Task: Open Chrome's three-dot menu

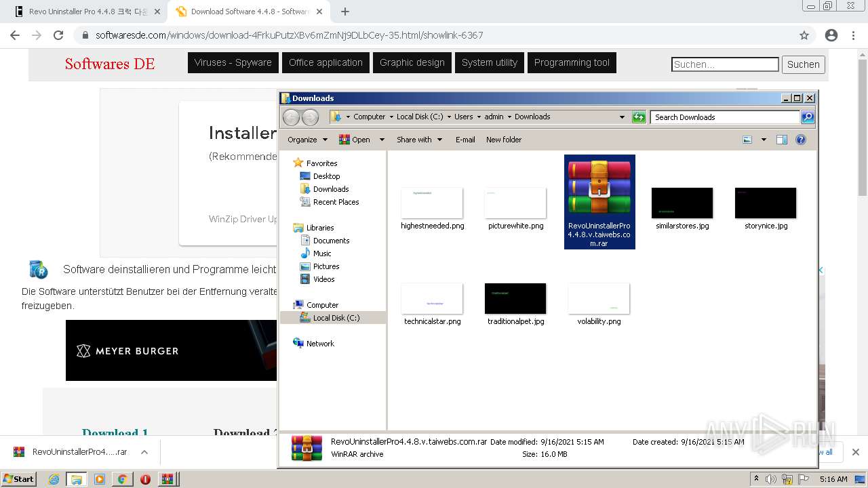Action: [853, 35]
